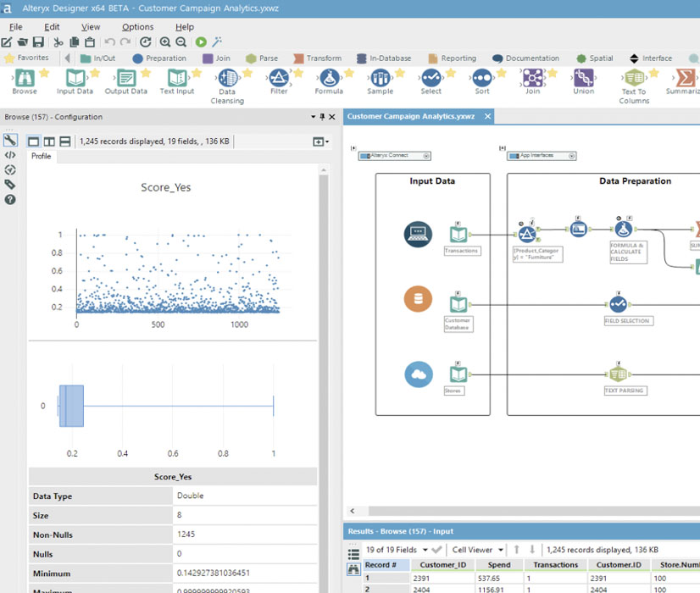This screenshot has width=700, height=593.
Task: Close the Customer Campaign Analytics tab
Action: click(488, 116)
